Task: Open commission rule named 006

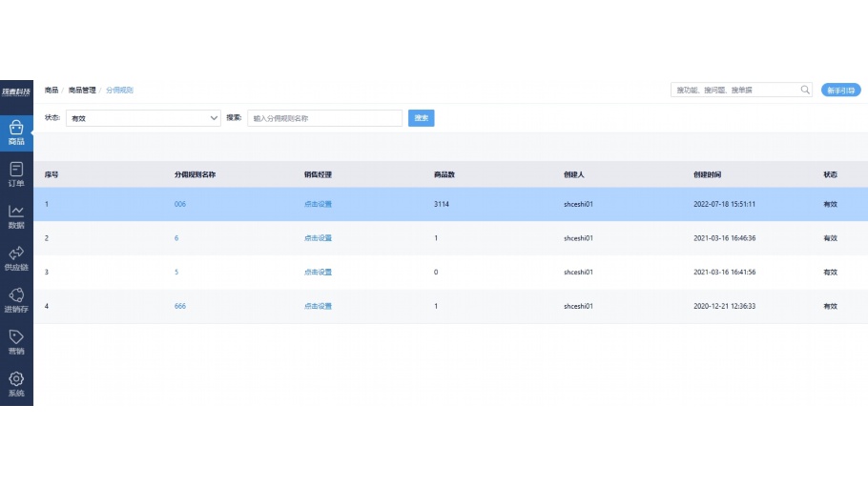Action: (179, 204)
